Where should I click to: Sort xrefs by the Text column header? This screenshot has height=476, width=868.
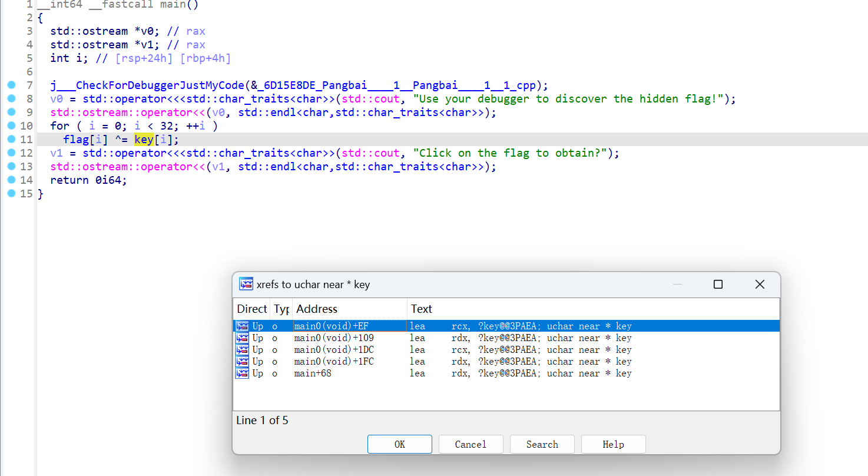[421, 309]
